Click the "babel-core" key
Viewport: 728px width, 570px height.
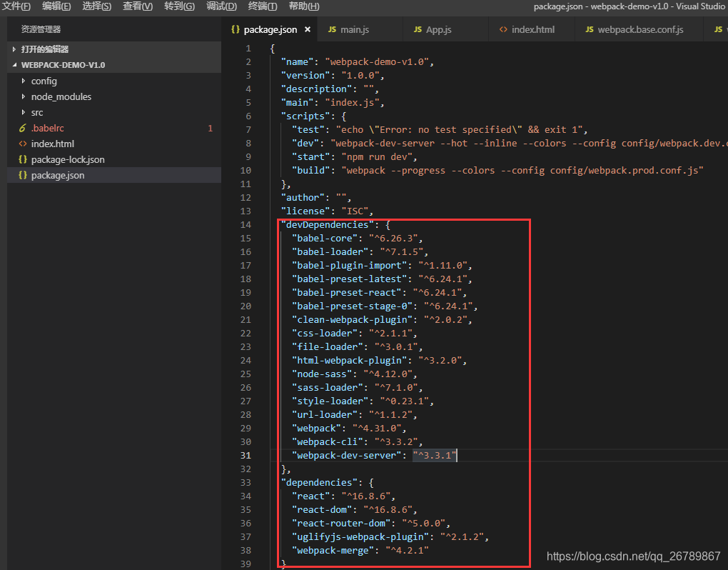coord(325,239)
